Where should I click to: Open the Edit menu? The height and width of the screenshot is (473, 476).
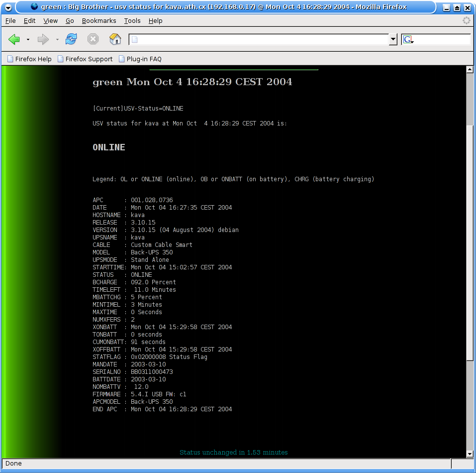tap(29, 20)
